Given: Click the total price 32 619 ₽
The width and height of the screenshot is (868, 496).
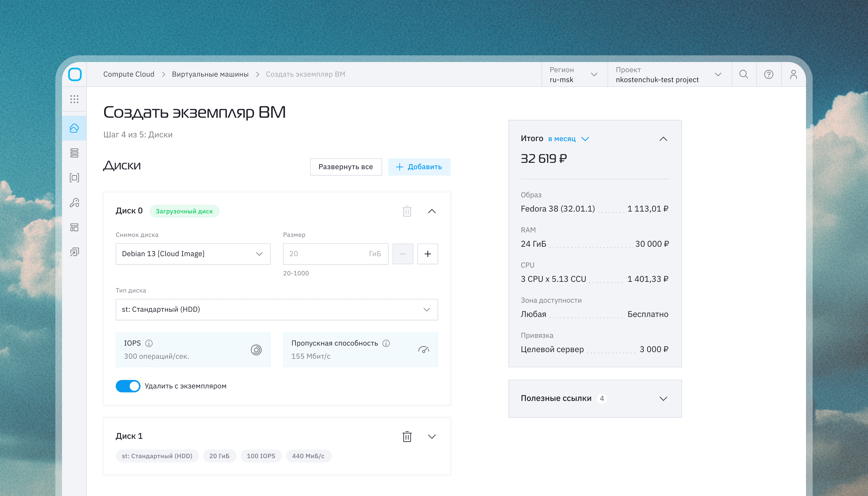Looking at the screenshot, I should [544, 159].
